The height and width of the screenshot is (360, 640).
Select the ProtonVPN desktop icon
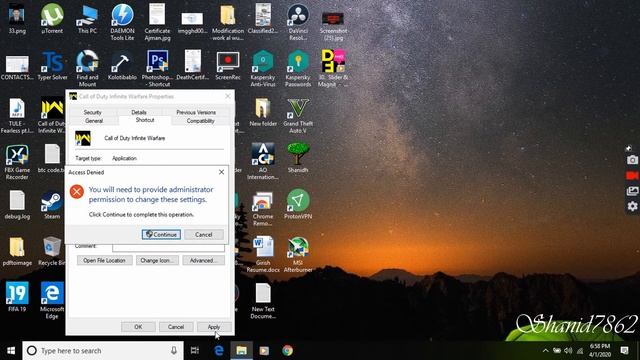coord(298,204)
